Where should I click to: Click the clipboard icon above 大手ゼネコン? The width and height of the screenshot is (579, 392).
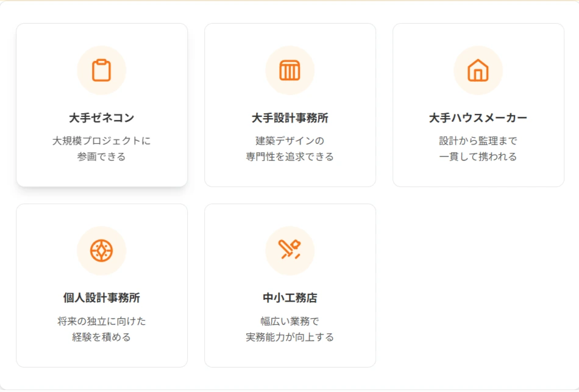pos(102,70)
